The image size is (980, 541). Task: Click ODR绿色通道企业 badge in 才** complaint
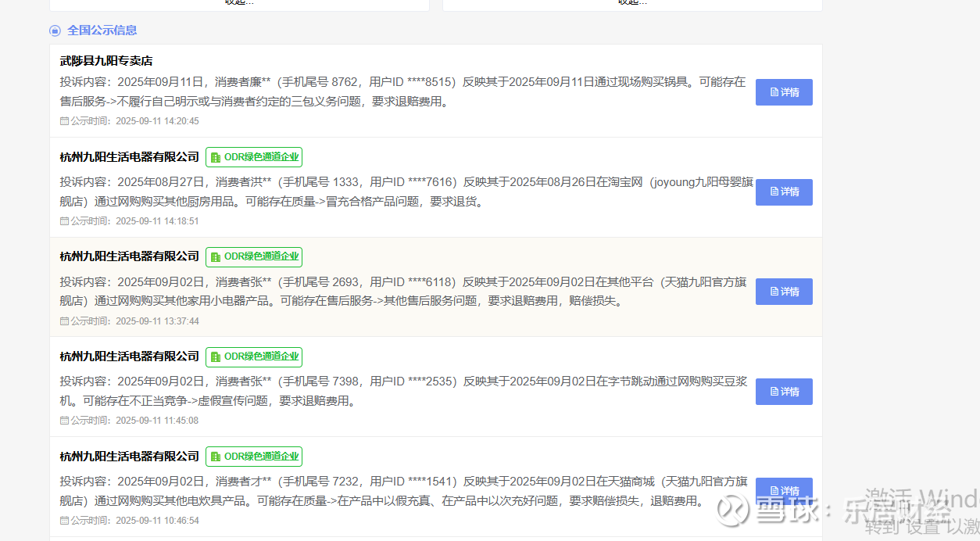(x=254, y=457)
